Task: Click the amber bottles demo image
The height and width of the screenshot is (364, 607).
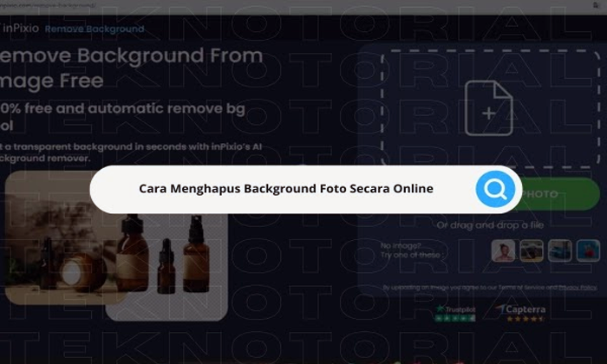Action: (116, 245)
